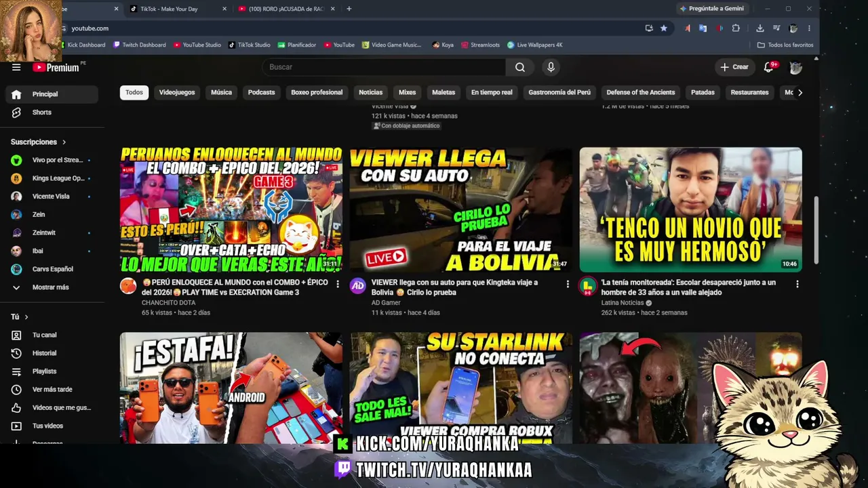868x488 pixels.
Task: Open the VIEWER LLEGA CON SU AUTO thumbnail
Action: (x=461, y=210)
